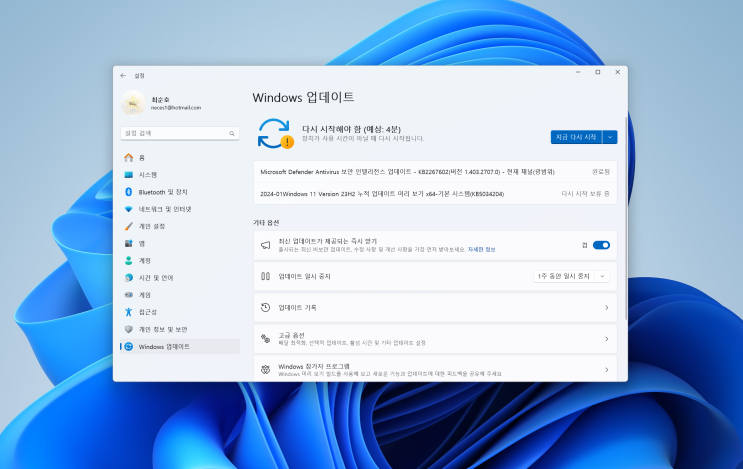Close the 설정 window

[x=617, y=72]
